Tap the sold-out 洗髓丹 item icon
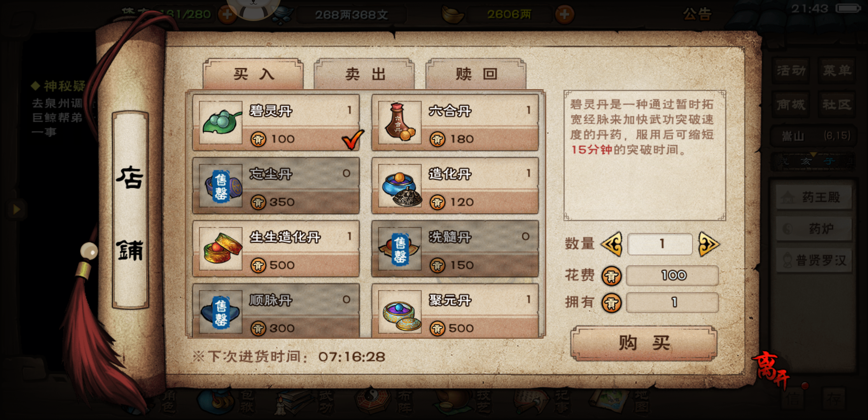 [400, 248]
